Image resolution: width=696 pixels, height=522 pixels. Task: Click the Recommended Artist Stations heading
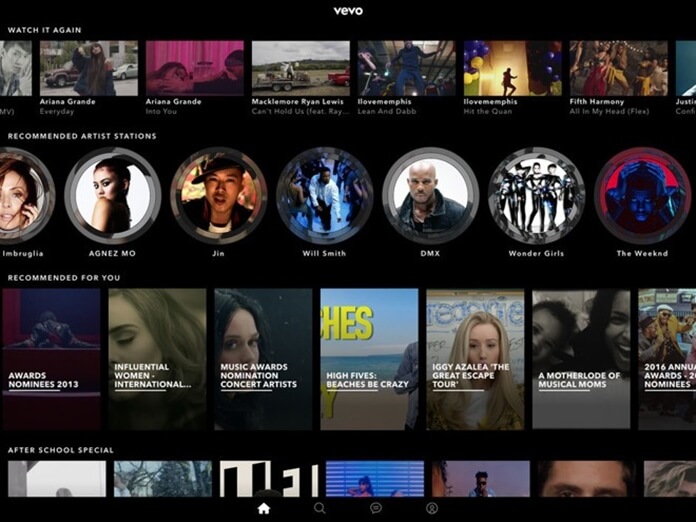(82, 136)
